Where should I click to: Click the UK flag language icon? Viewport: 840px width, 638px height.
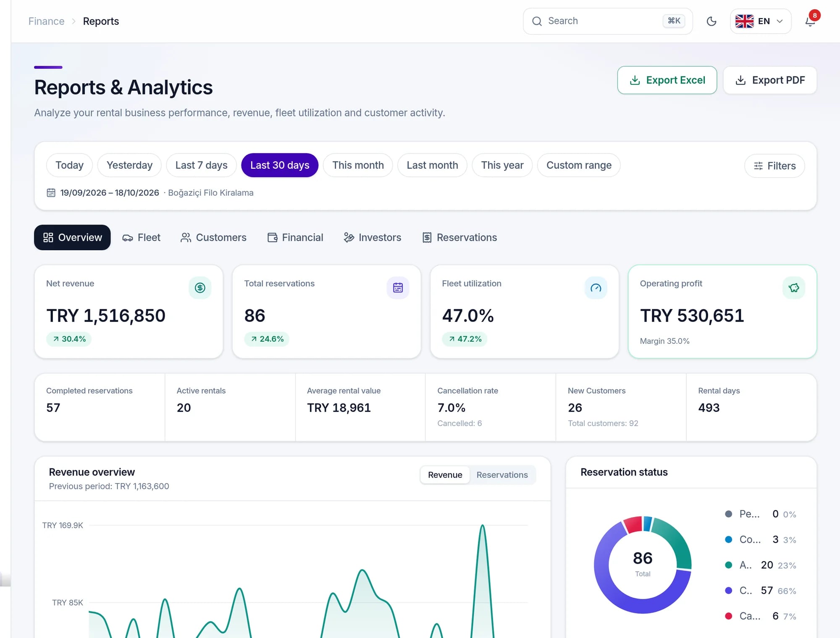[x=744, y=21]
